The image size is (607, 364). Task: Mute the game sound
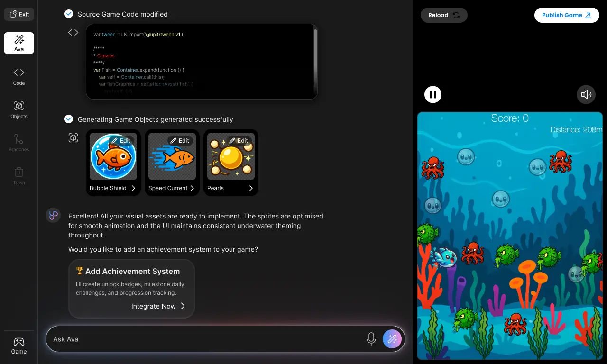pyautogui.click(x=586, y=94)
